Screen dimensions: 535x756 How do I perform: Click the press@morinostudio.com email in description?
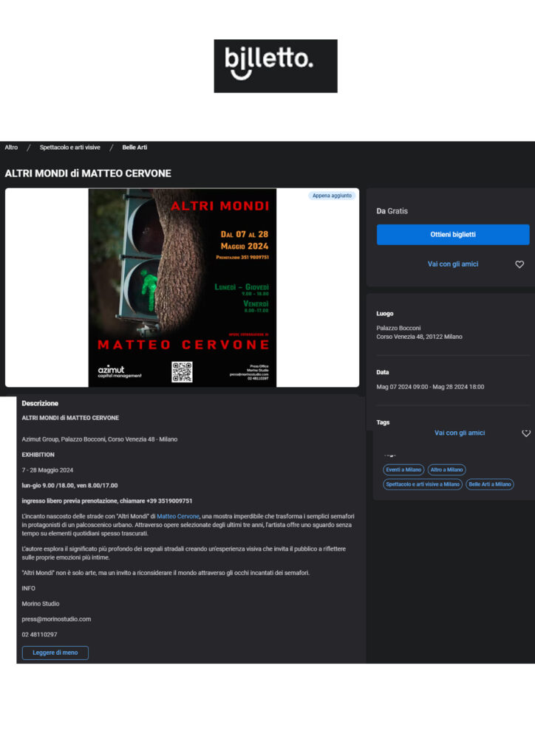(56, 619)
